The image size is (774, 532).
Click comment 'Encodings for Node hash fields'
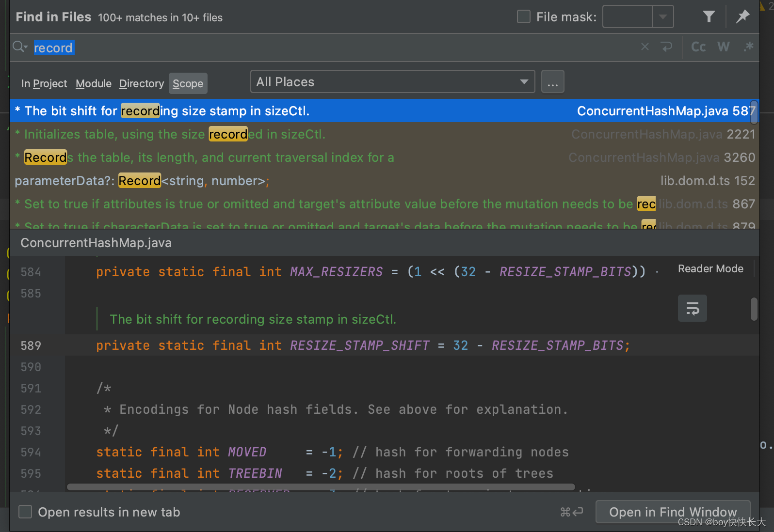pos(343,409)
